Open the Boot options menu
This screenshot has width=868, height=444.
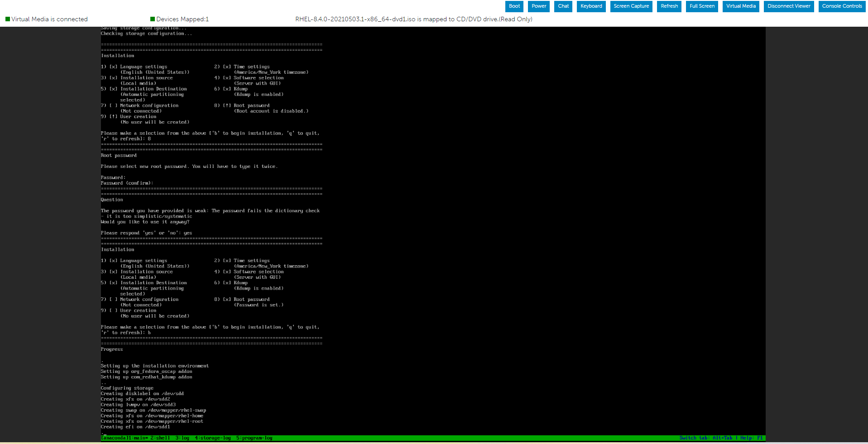coord(514,6)
